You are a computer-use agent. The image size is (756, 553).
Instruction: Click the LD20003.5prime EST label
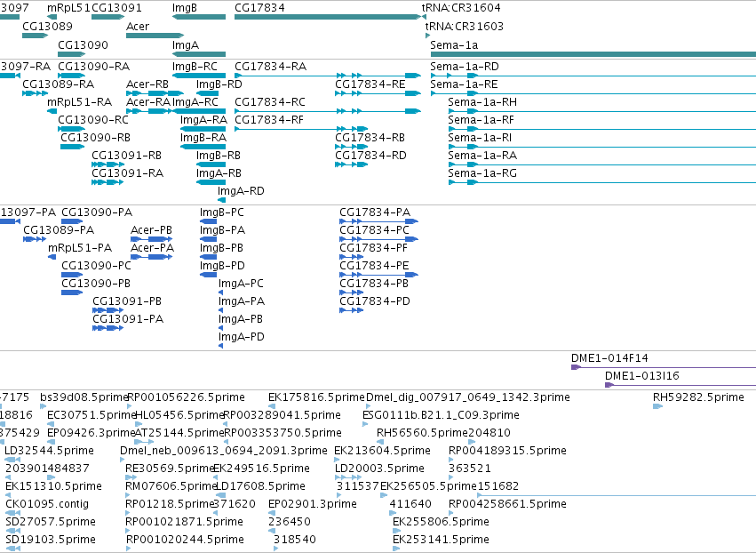[379, 469]
